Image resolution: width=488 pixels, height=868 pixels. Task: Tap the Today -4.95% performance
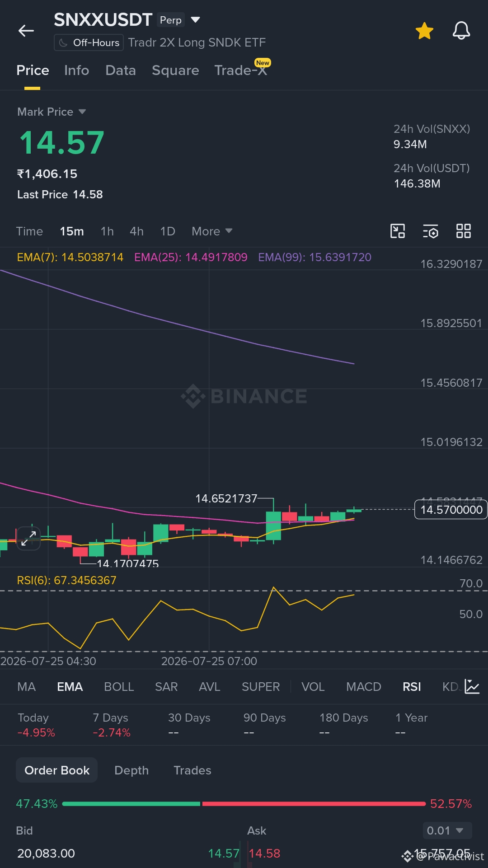pos(36,725)
